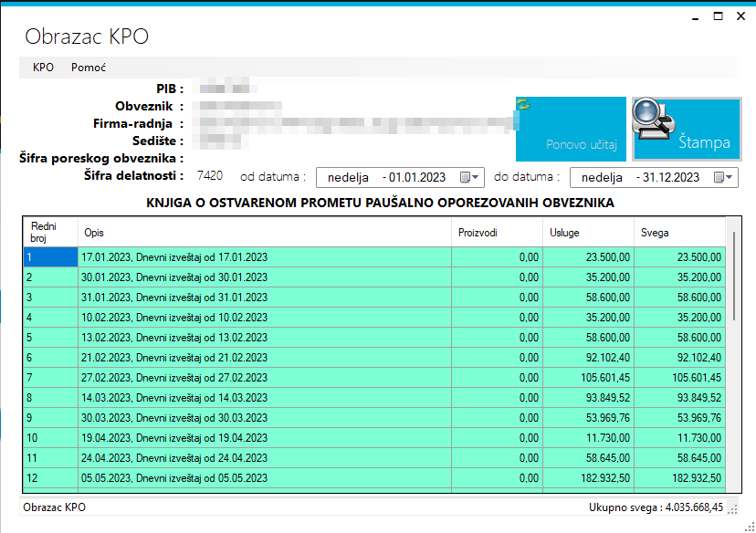Viewport: 756px width, 533px height.
Task: Click the green refresh arrows icon
Action: click(x=523, y=104)
